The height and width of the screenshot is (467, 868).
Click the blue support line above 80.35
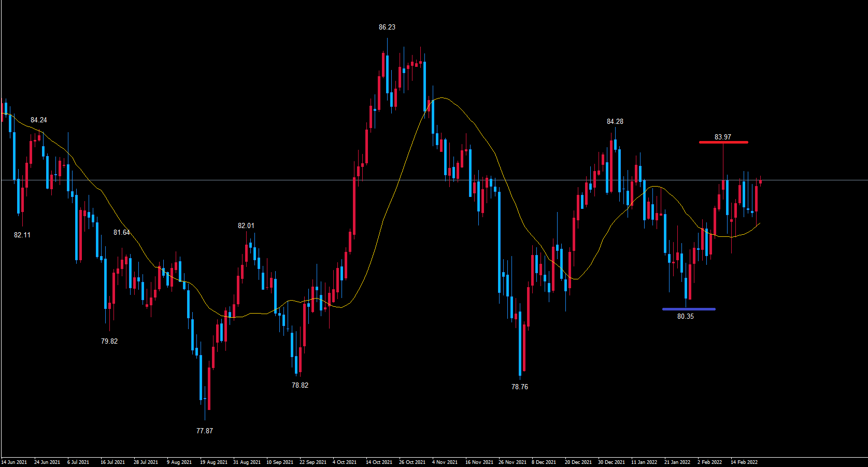(689, 309)
